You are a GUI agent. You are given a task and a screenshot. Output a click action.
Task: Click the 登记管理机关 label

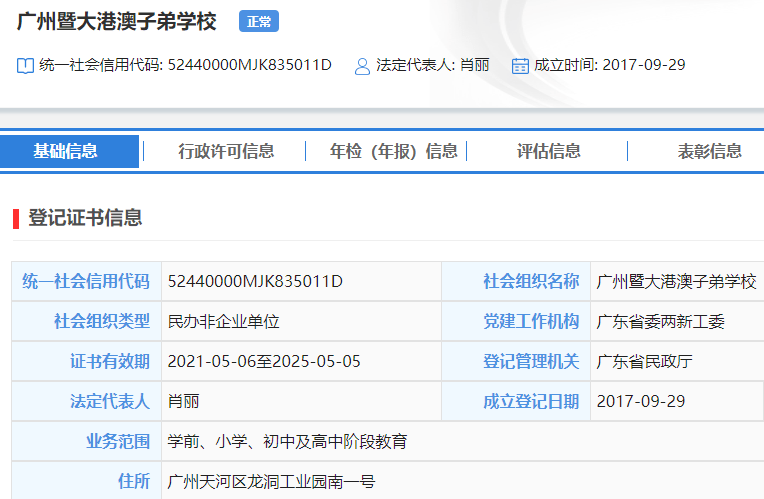coord(531,361)
